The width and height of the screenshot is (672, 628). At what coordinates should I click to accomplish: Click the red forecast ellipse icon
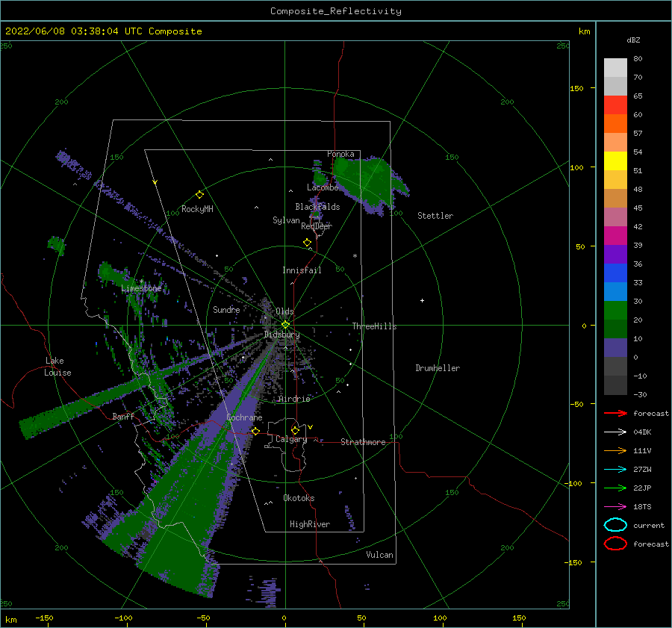click(615, 544)
